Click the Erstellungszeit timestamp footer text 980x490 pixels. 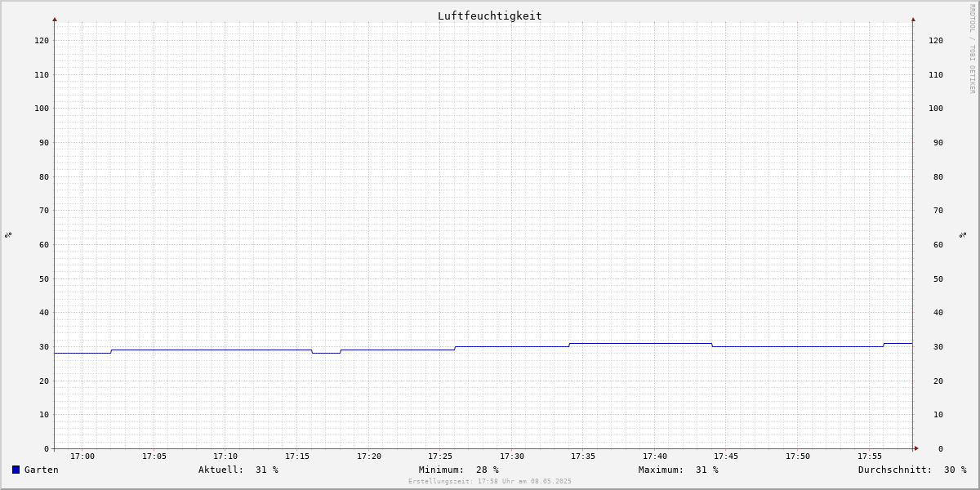(x=490, y=482)
